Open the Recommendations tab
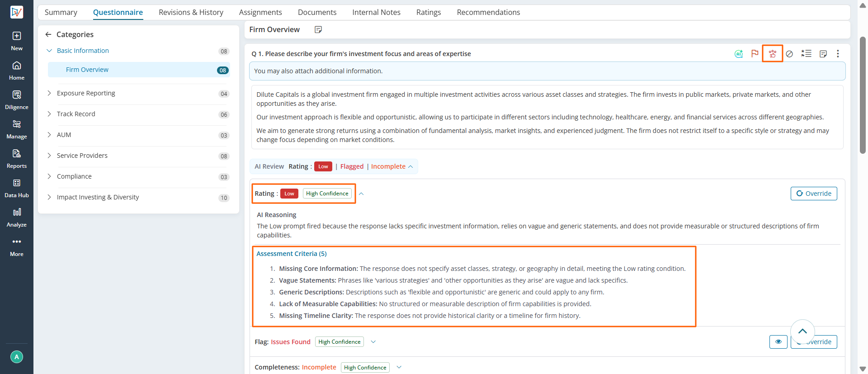The height and width of the screenshot is (374, 868). pyautogui.click(x=488, y=12)
